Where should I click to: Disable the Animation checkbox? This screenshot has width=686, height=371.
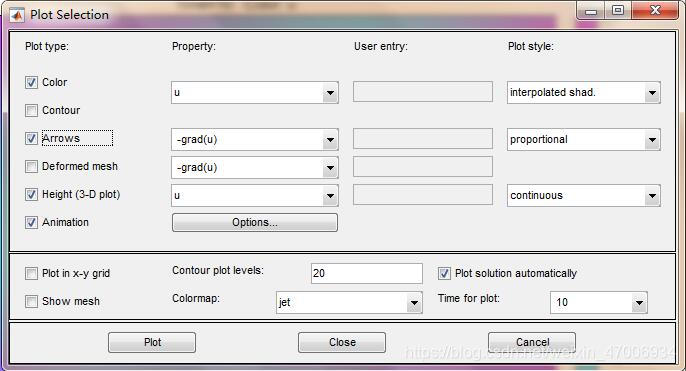(31, 222)
